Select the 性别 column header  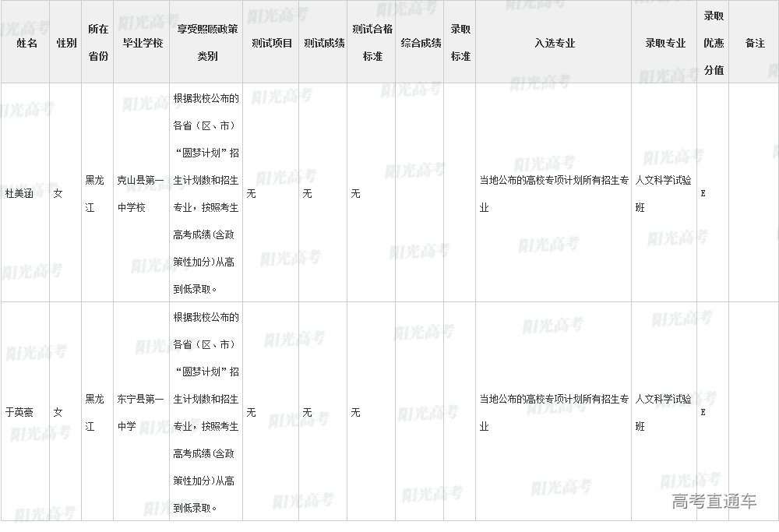(x=66, y=43)
